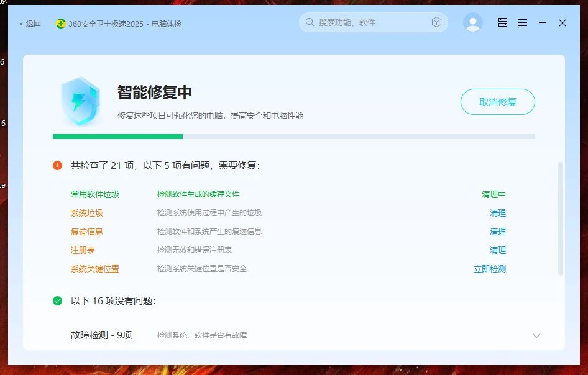Image resolution: width=588 pixels, height=375 pixels.
Task: Click the 故障检测 - 9项 row title
Action: tap(101, 335)
